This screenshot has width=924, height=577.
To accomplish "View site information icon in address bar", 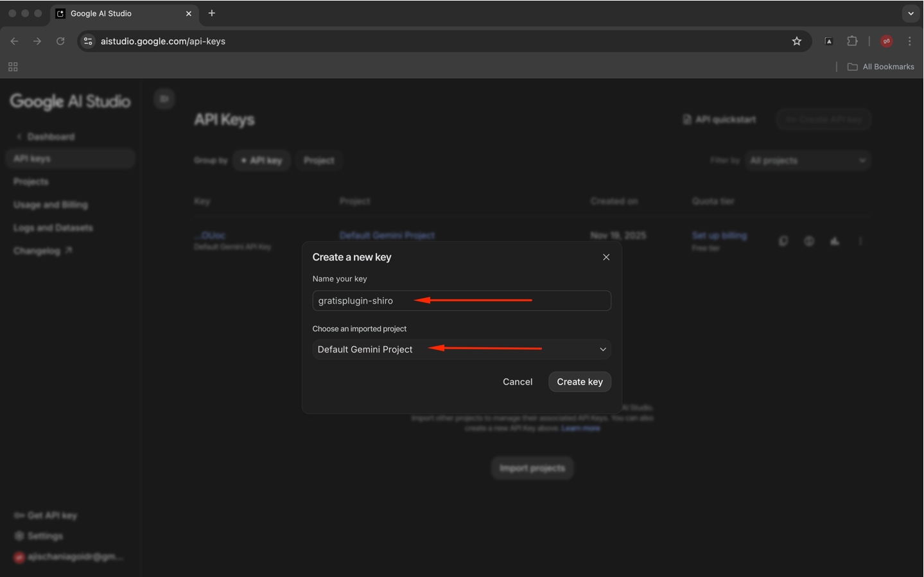I will coord(88,41).
